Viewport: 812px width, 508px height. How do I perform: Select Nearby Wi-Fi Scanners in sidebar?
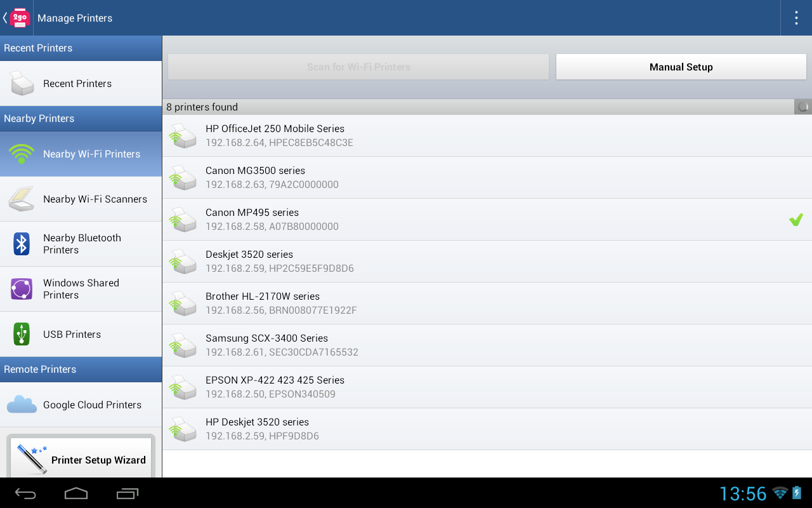click(x=81, y=199)
